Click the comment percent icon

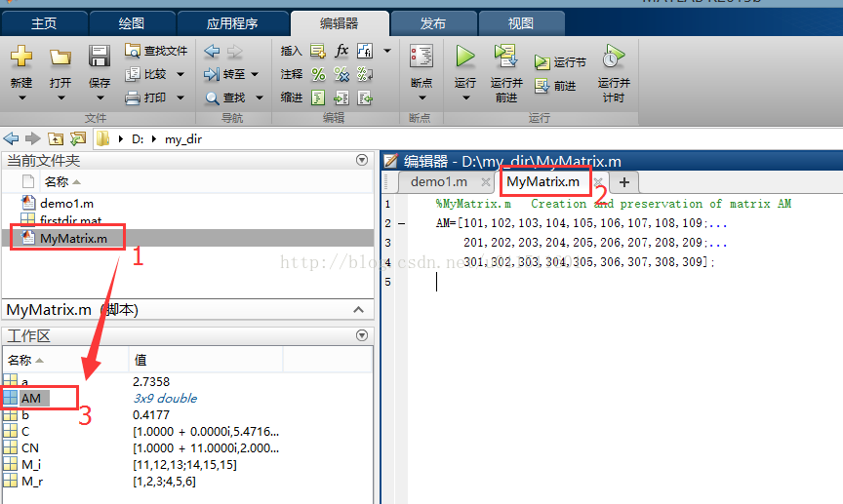pos(318,74)
